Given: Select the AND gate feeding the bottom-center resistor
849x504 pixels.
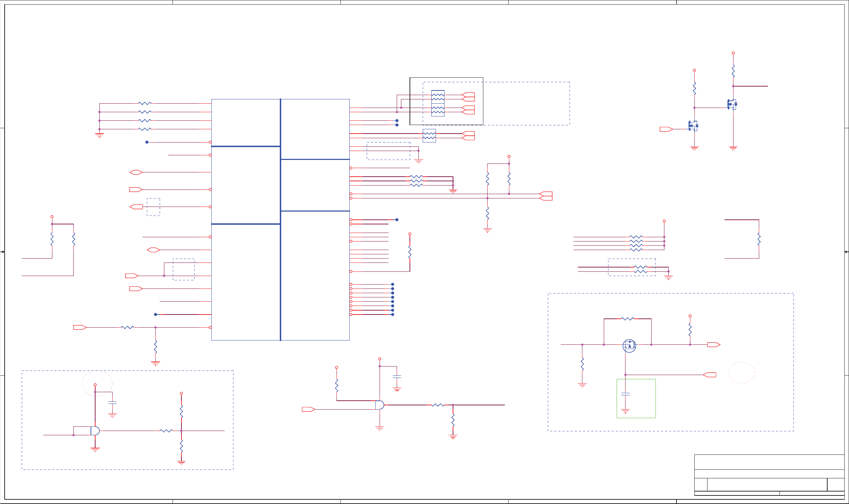Looking at the screenshot, I should (380, 405).
